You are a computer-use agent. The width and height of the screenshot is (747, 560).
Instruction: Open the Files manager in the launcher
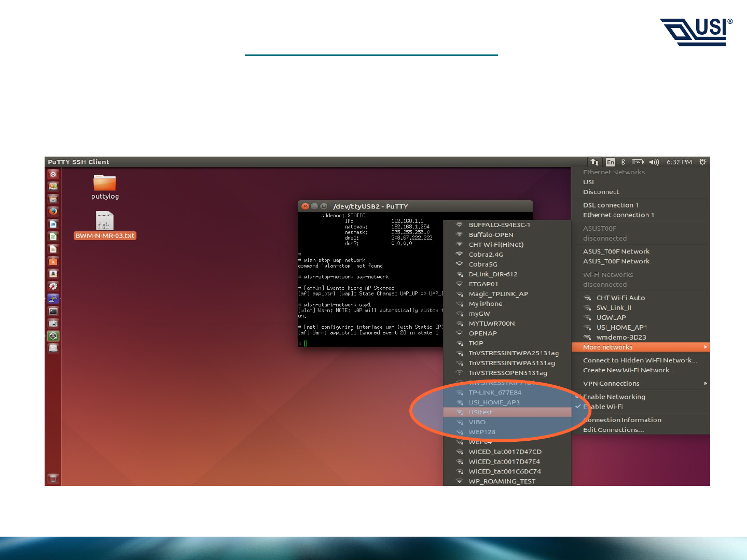point(53,199)
